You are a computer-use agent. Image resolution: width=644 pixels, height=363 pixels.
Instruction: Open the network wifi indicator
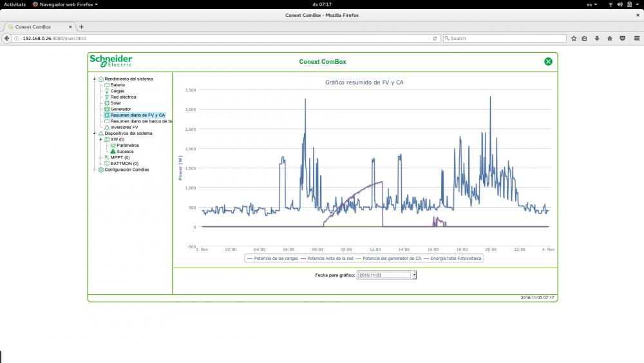pos(611,5)
